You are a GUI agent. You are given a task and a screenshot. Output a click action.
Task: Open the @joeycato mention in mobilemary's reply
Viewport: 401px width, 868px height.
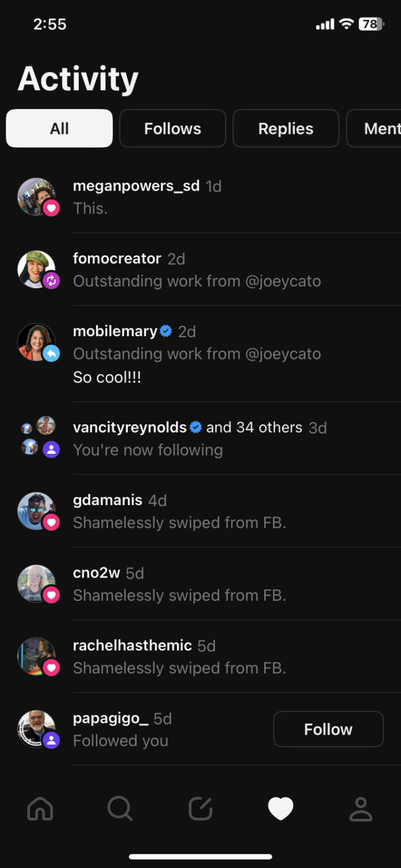click(282, 354)
